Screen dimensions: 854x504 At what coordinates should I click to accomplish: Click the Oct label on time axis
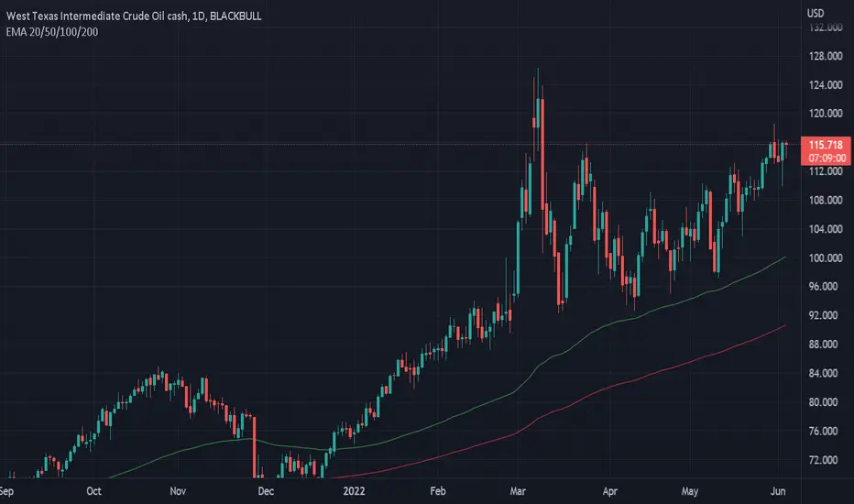pyautogui.click(x=93, y=491)
